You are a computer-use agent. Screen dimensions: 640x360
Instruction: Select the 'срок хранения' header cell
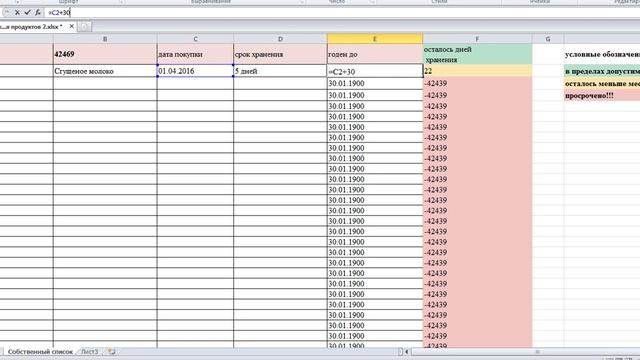pos(280,54)
